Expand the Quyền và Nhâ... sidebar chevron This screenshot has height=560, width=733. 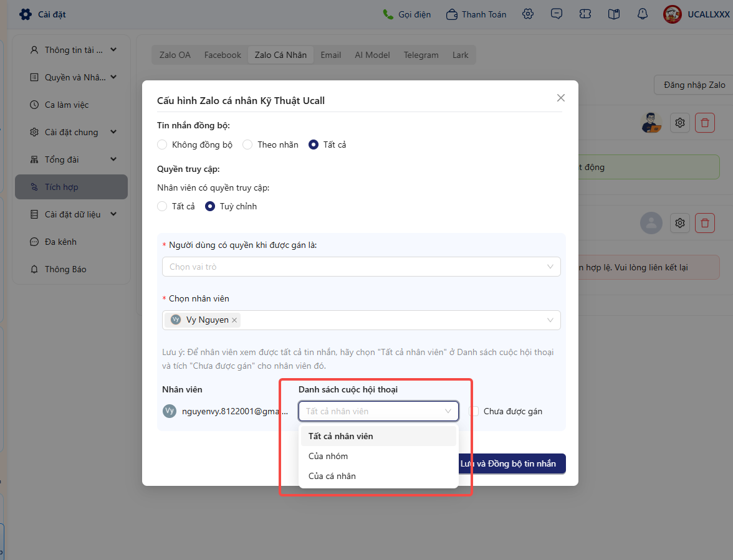point(113,77)
